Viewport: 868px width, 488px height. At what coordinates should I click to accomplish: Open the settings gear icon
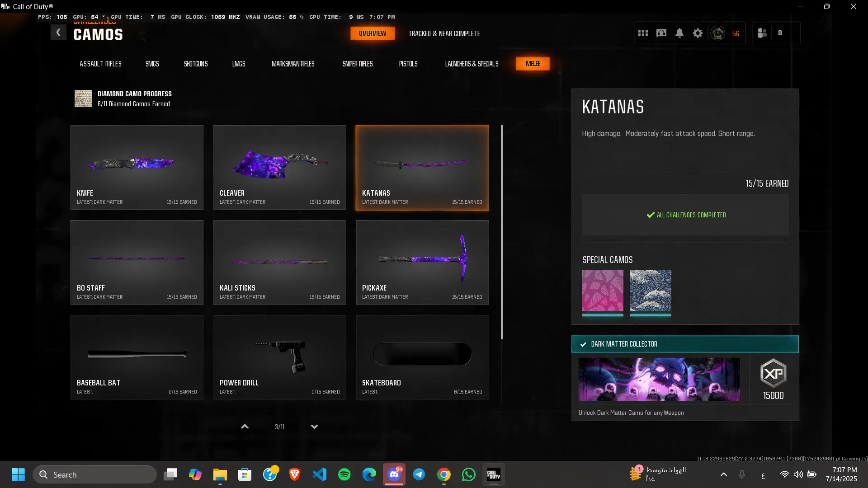coord(698,33)
